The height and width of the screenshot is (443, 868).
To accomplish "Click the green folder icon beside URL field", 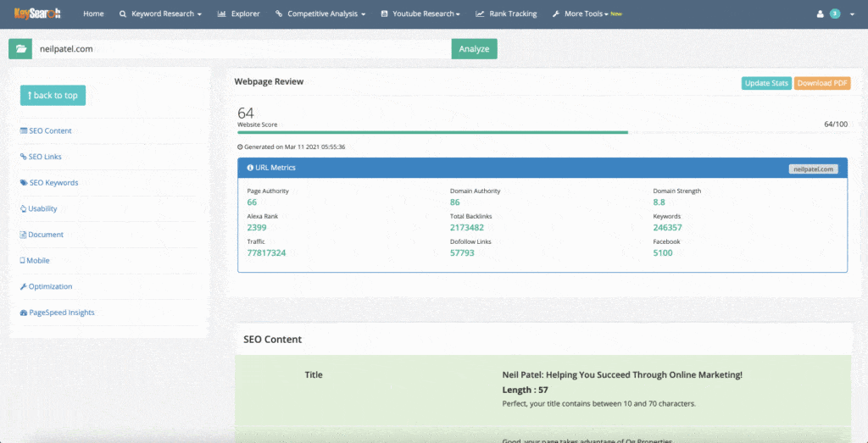I will [x=20, y=48].
